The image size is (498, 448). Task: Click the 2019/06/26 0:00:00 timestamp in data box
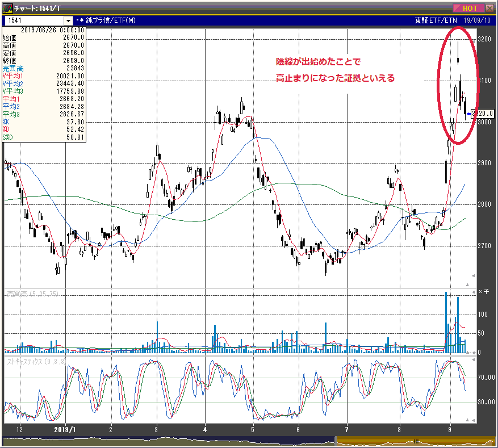pos(52,30)
